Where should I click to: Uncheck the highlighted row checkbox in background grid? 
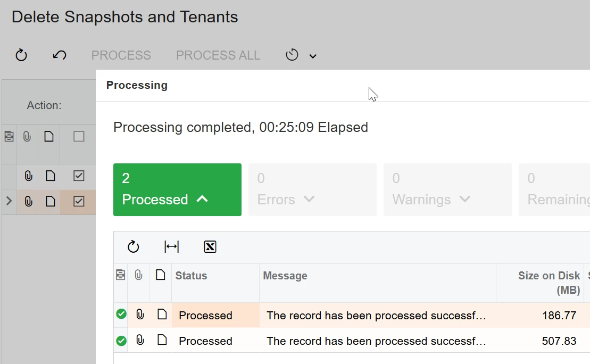(x=79, y=201)
